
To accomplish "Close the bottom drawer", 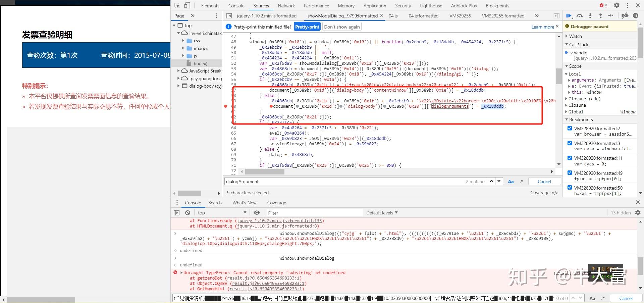I will tap(638, 202).
